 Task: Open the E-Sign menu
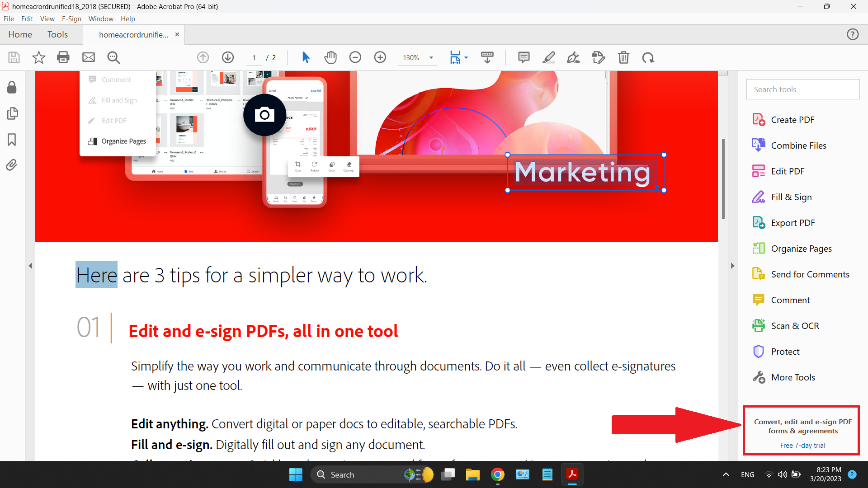click(71, 19)
